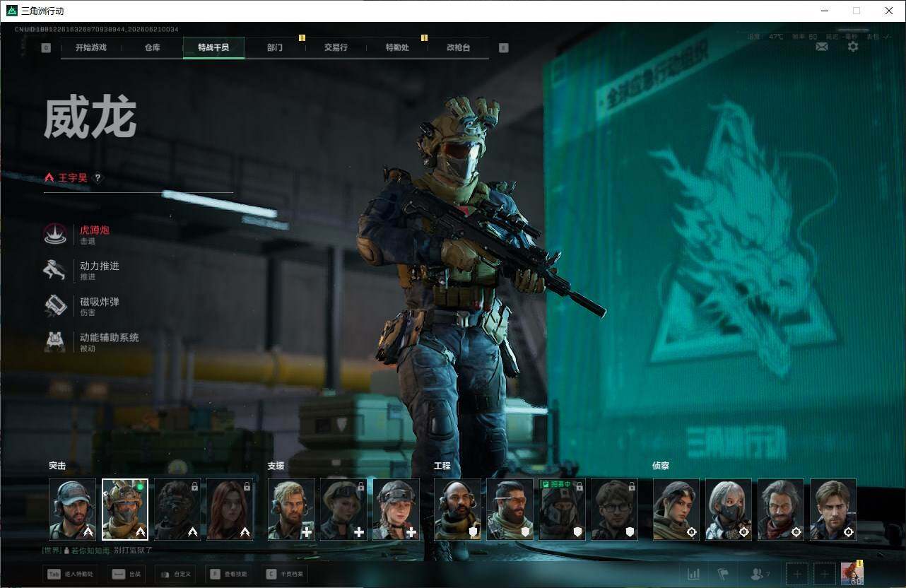Viewport: 906px width, 588px height.
Task: Select the white-haired masked recon operator
Action: [729, 510]
